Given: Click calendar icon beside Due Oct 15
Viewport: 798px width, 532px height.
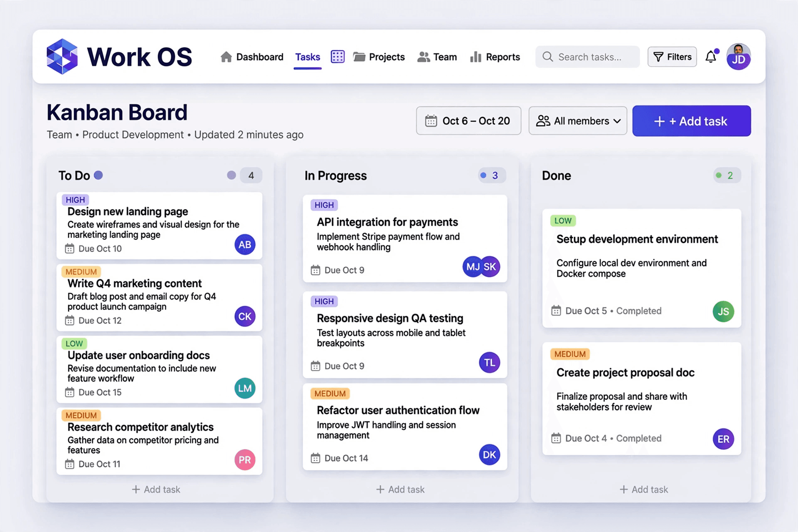Looking at the screenshot, I should click(69, 392).
